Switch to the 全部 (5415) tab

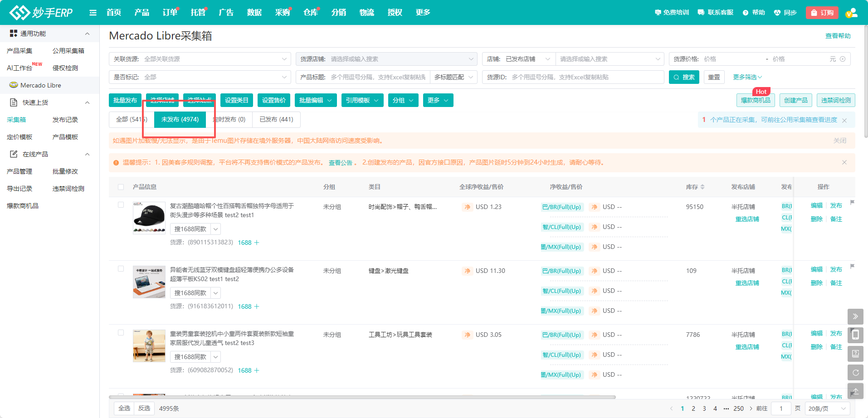(x=132, y=119)
